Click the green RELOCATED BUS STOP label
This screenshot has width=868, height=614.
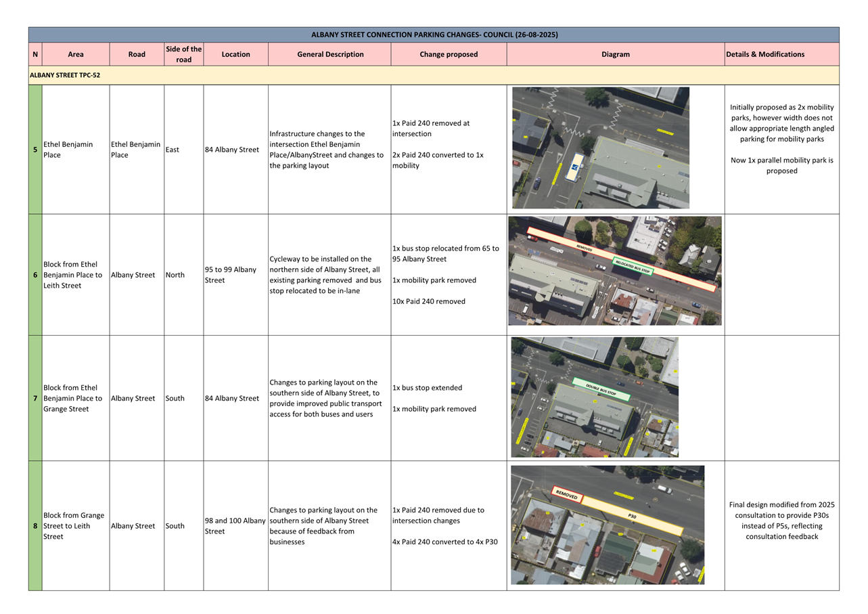[633, 267]
